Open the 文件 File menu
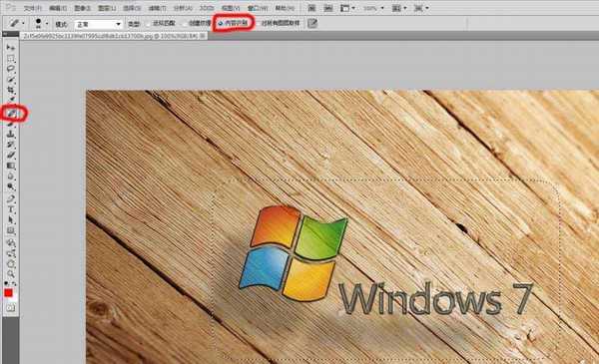This screenshot has height=364, width=599. [x=32, y=8]
